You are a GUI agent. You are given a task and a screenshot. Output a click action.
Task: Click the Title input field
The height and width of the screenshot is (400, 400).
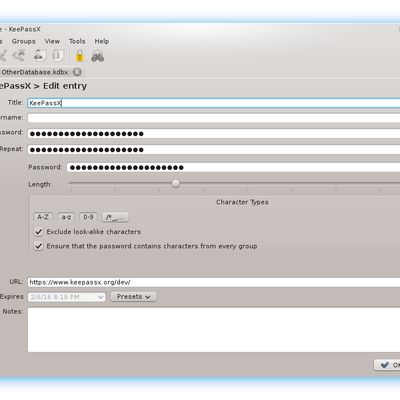214,103
